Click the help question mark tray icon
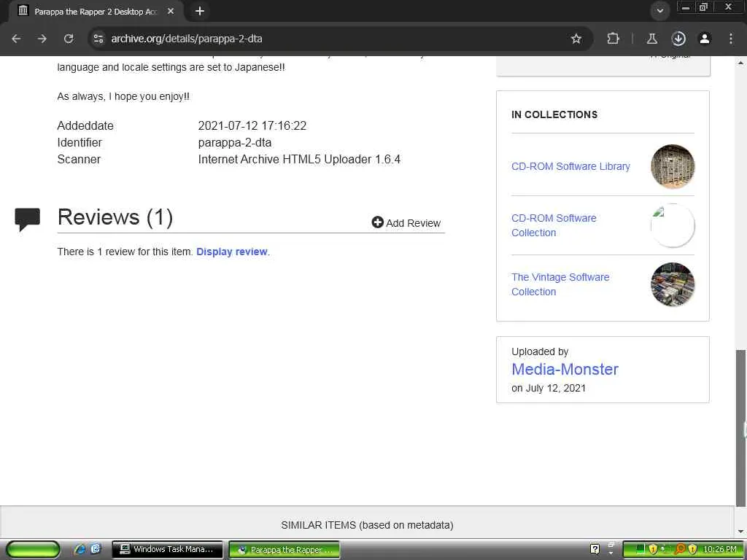Image resolution: width=747 pixels, height=560 pixels. click(595, 550)
